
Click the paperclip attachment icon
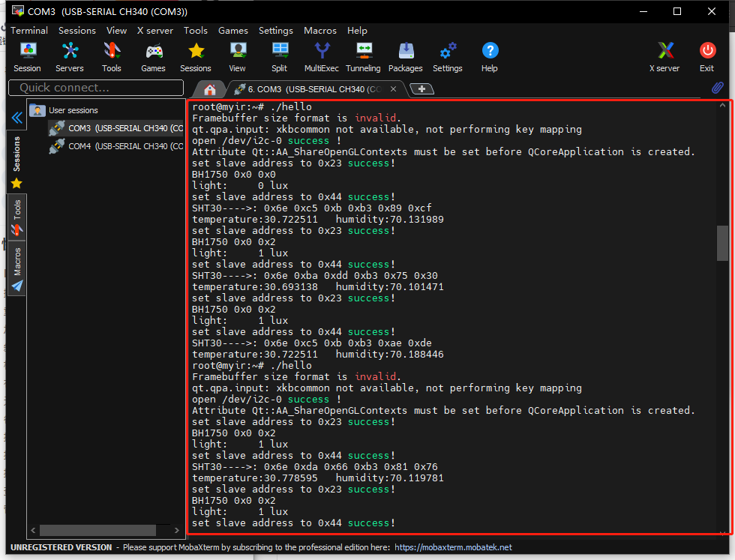pos(717,88)
